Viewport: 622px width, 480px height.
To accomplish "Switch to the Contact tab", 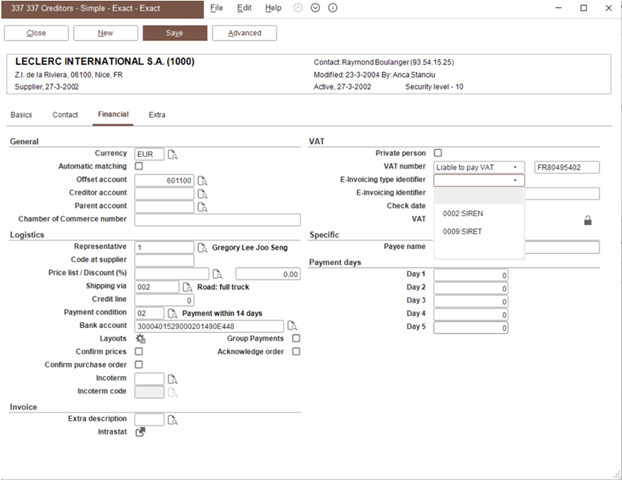I will click(x=65, y=115).
